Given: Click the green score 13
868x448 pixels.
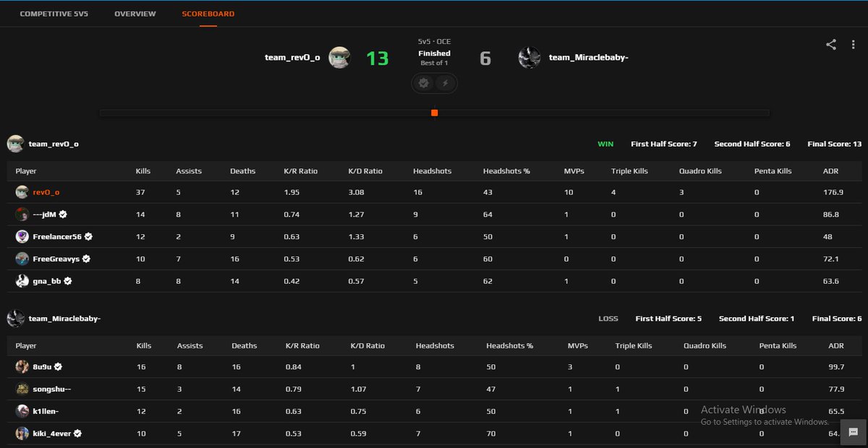Looking at the screenshot, I should [378, 58].
